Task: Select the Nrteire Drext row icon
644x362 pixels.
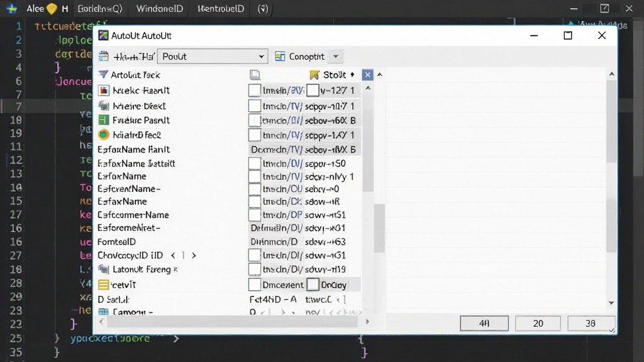Action: tap(104, 106)
